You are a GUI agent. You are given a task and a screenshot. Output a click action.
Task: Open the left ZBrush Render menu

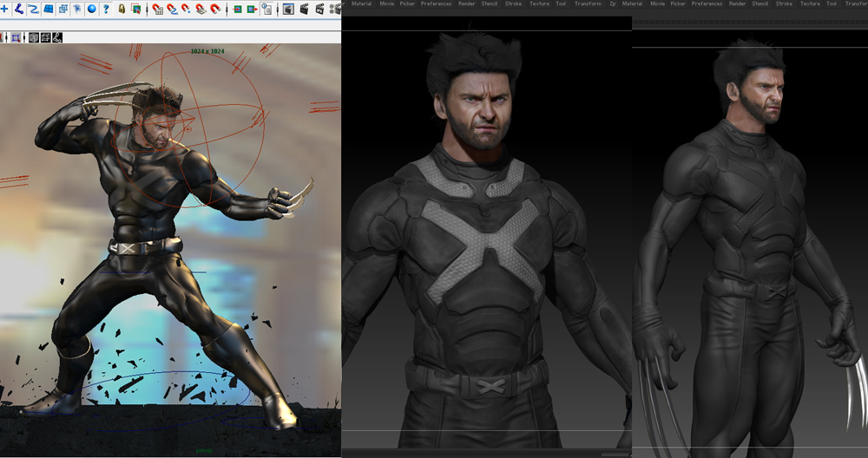(467, 3)
